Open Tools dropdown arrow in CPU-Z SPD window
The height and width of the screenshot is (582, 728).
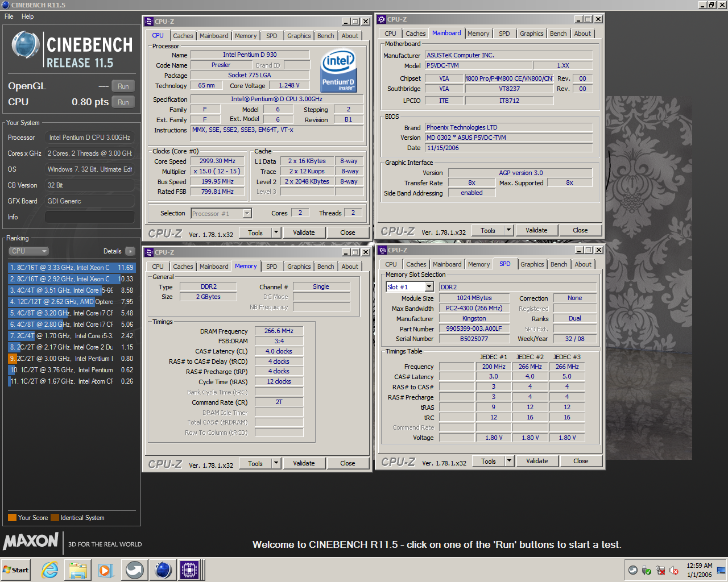(x=510, y=461)
